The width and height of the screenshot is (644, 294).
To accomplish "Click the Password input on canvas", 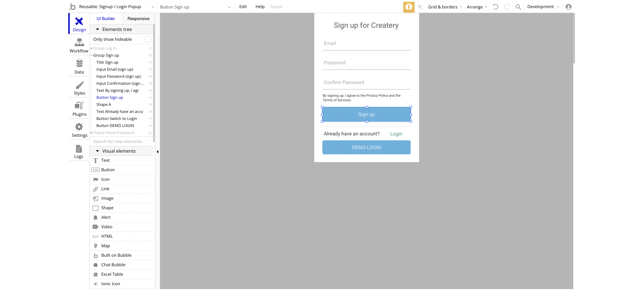I will [366, 63].
